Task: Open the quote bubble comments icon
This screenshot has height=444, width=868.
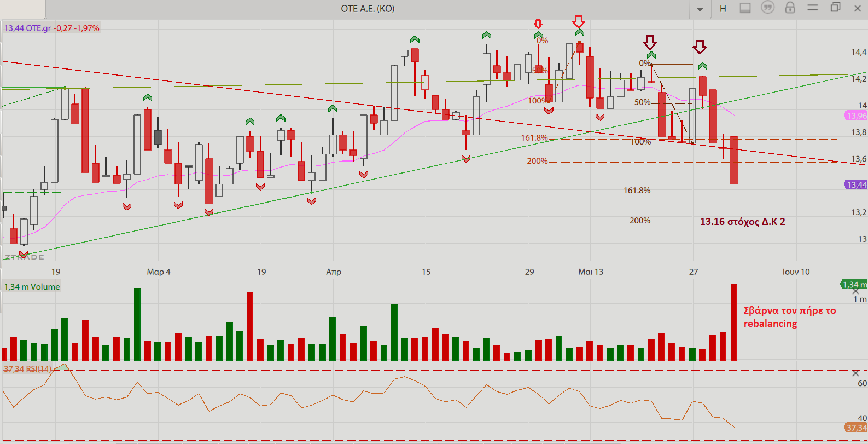Action: coord(768,8)
